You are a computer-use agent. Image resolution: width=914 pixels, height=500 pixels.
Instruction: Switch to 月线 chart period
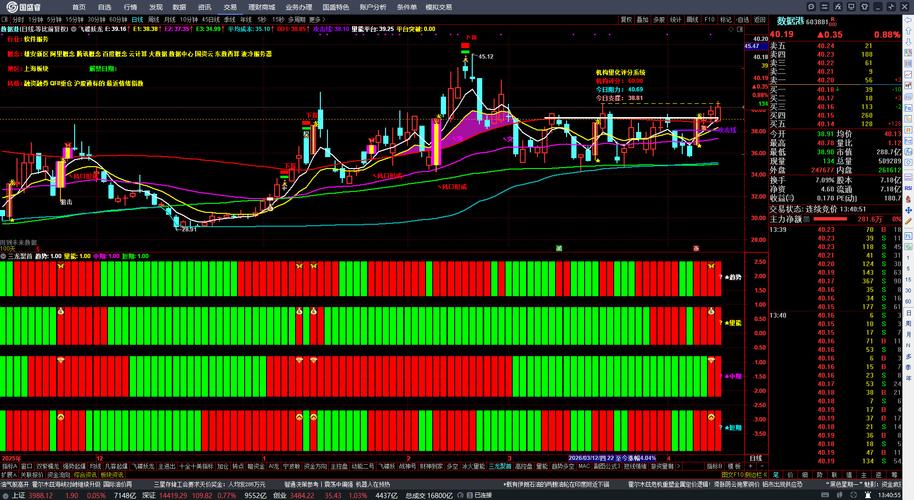[170, 20]
